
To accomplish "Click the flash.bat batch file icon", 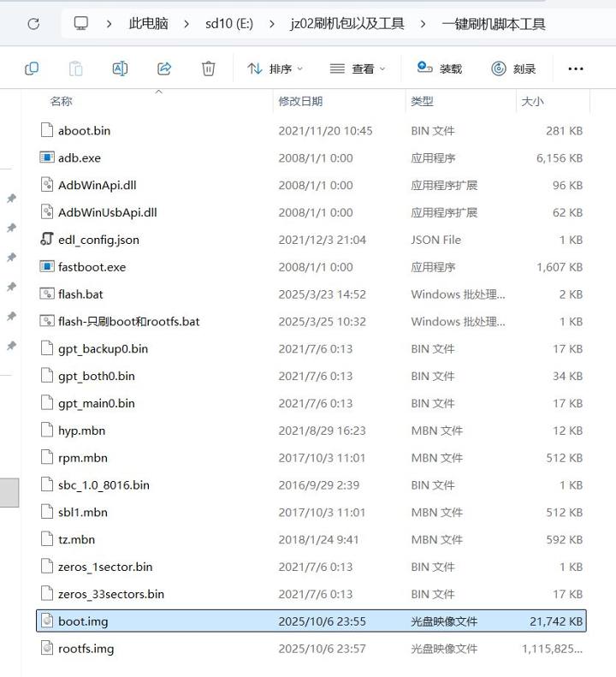I will point(47,294).
